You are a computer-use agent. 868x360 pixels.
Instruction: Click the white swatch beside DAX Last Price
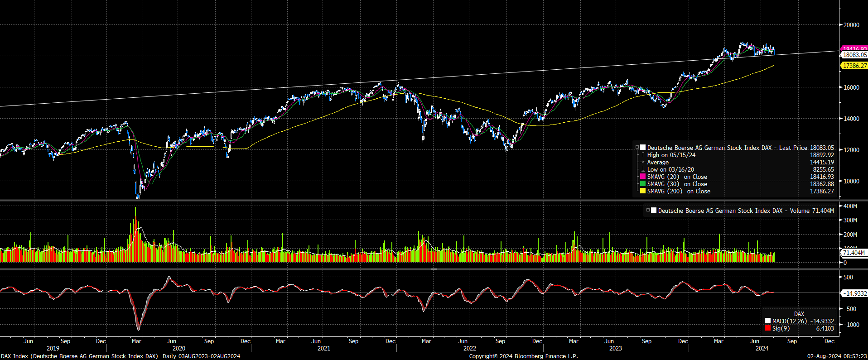(x=642, y=148)
